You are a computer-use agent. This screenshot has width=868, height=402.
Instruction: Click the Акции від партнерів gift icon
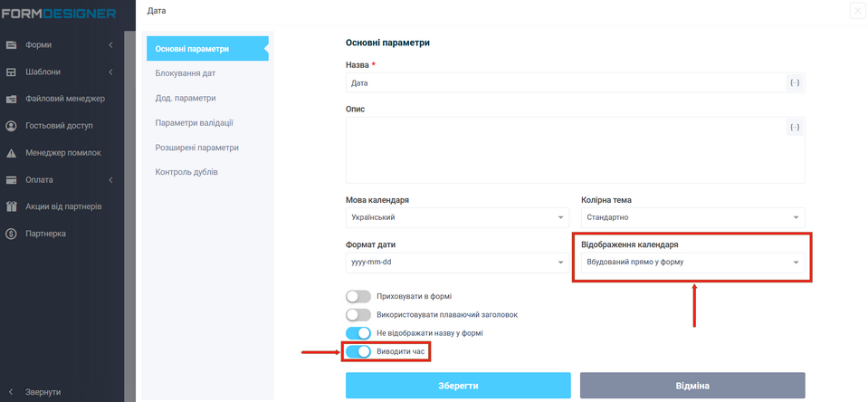coord(12,206)
